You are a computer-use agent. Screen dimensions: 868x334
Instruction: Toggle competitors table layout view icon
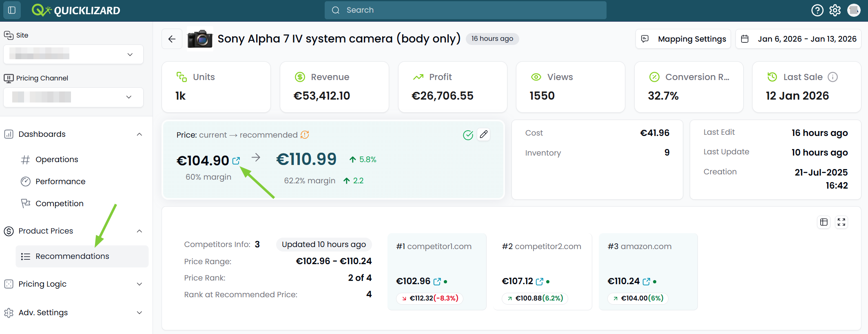point(824,222)
